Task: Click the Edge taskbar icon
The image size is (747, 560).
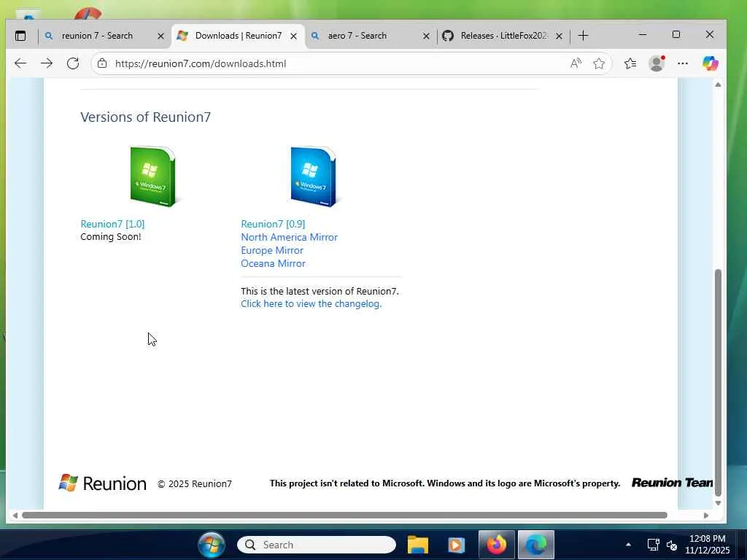Action: pyautogui.click(x=536, y=545)
